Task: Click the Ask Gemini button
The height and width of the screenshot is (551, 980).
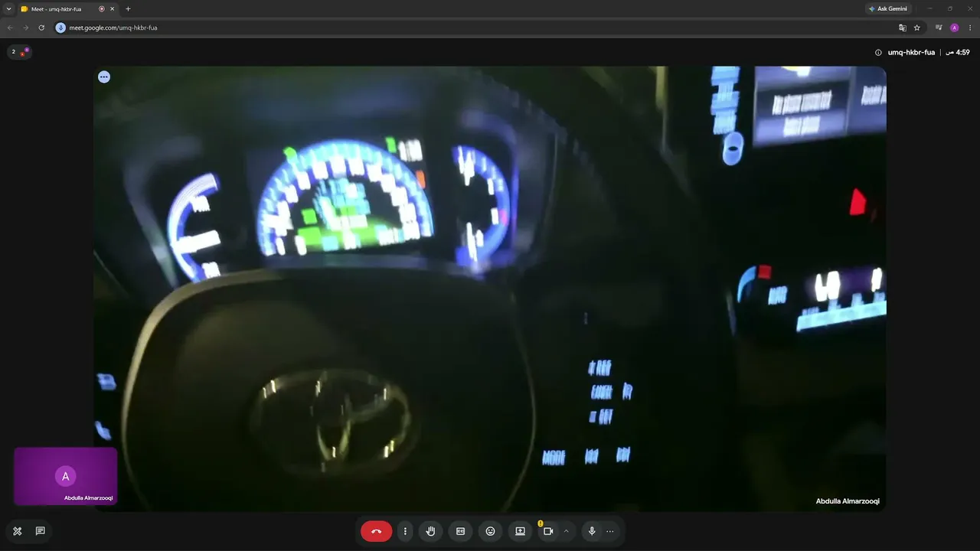Action: coord(888,9)
